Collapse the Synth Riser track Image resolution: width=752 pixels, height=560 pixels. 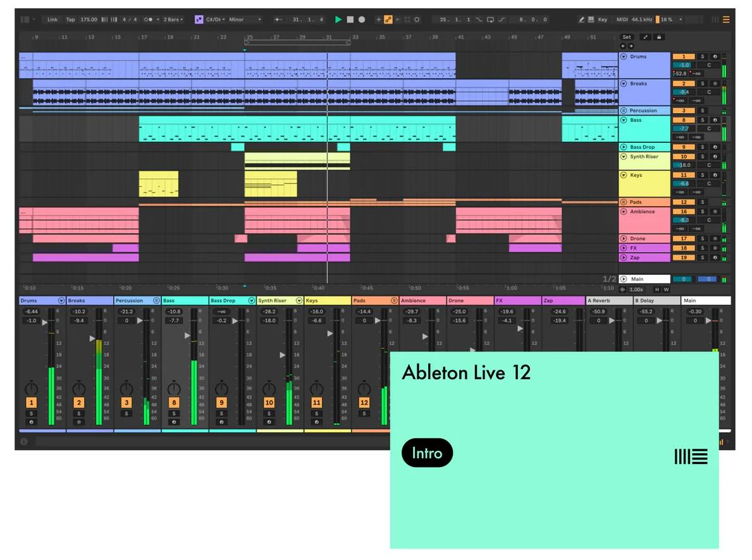tap(624, 157)
